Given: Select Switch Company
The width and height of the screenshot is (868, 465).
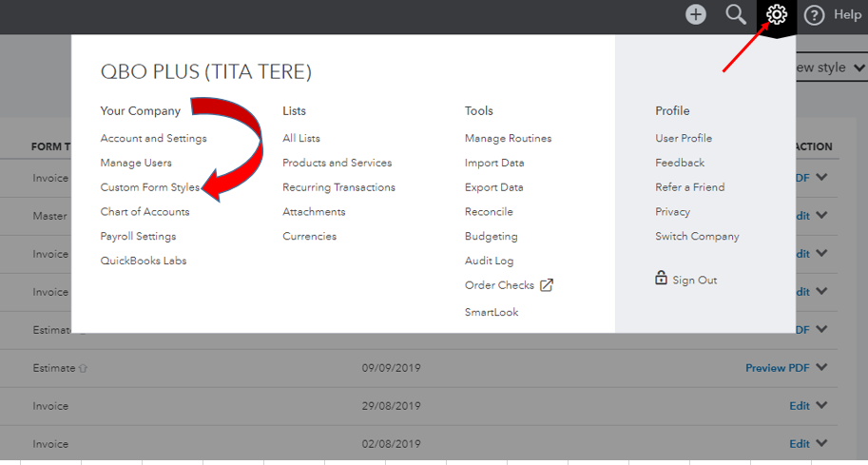Looking at the screenshot, I should [x=697, y=237].
